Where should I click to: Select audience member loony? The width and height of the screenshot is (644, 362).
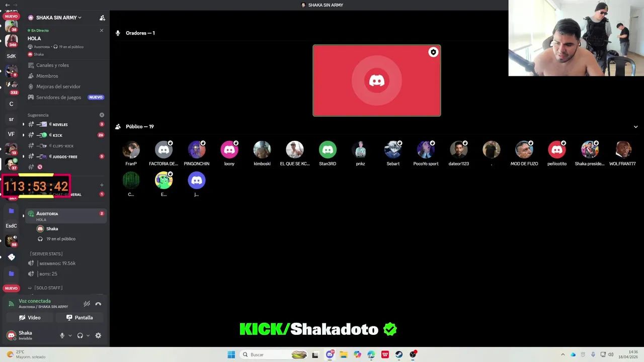pos(229,153)
